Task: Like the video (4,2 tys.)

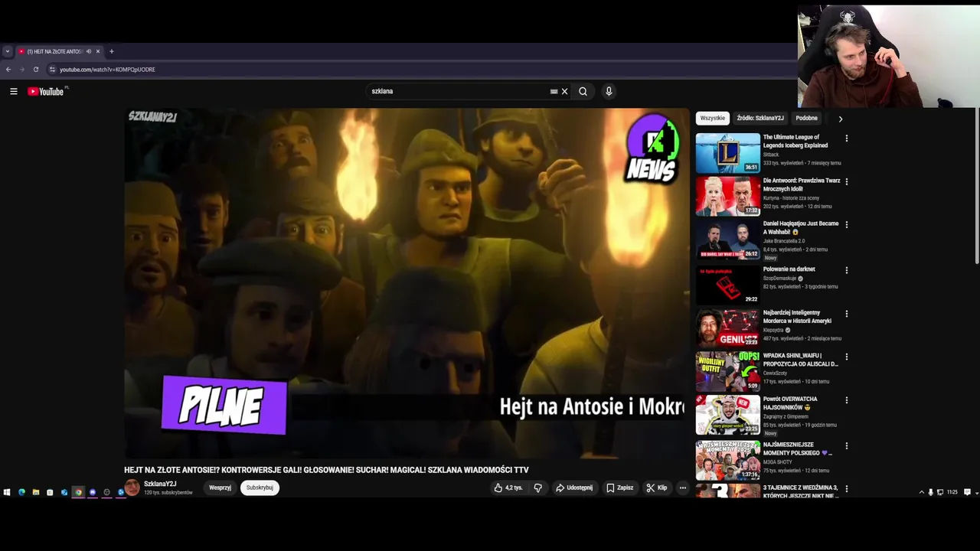Action: click(x=508, y=487)
